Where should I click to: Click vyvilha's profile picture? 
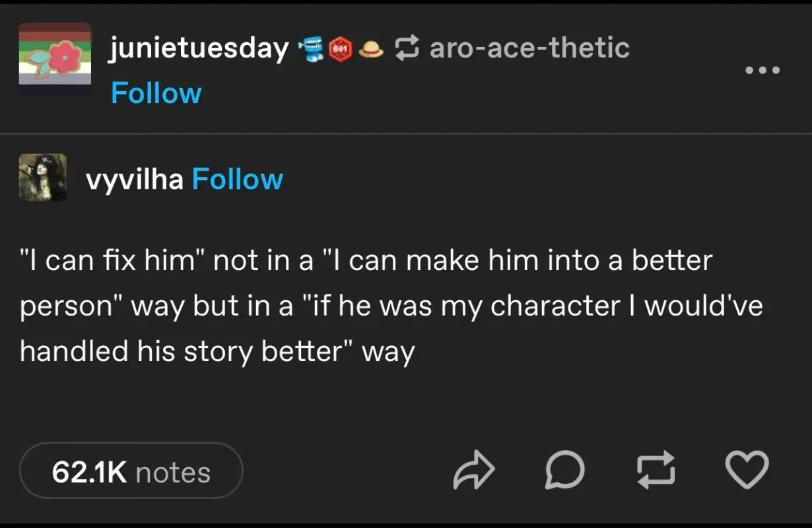point(43,177)
